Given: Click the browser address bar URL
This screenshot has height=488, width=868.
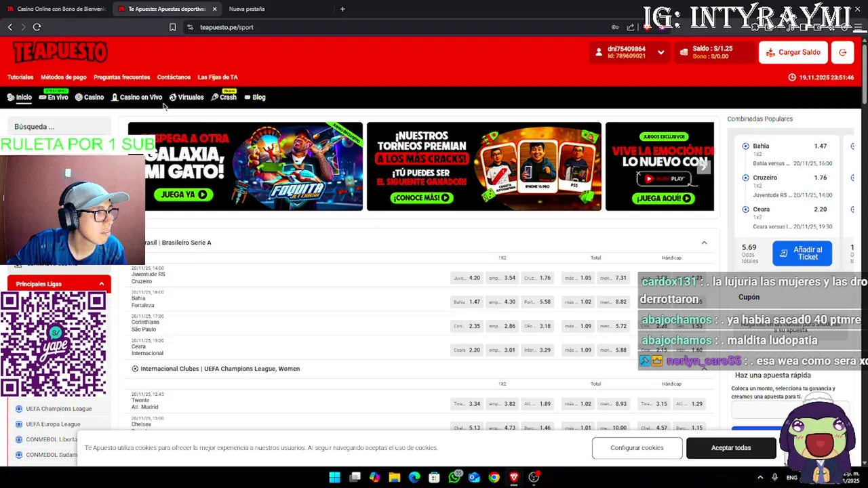Looking at the screenshot, I should (x=226, y=27).
